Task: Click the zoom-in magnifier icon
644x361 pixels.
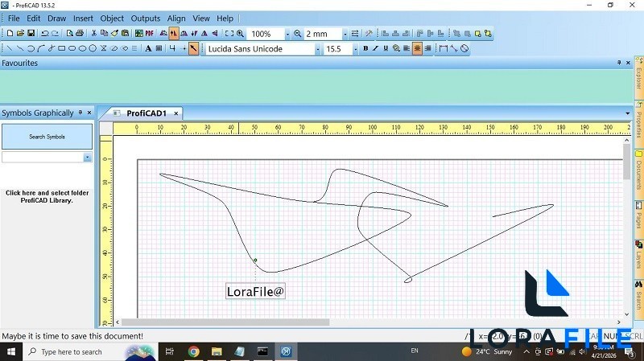Action: point(240,33)
